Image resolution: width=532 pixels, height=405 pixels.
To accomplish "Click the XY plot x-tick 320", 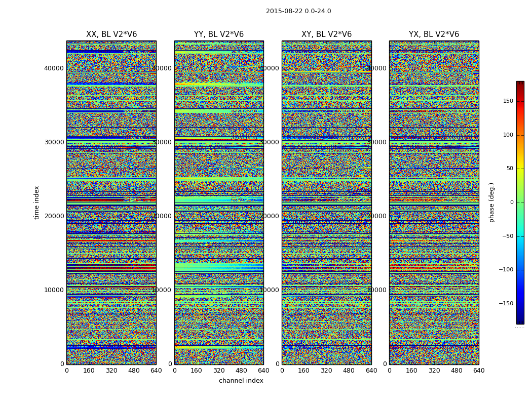I will (x=326, y=371).
